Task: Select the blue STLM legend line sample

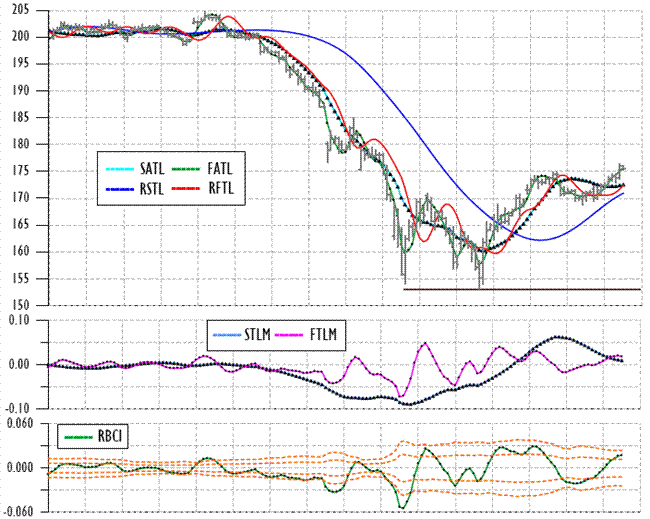Action: pyautogui.click(x=227, y=335)
